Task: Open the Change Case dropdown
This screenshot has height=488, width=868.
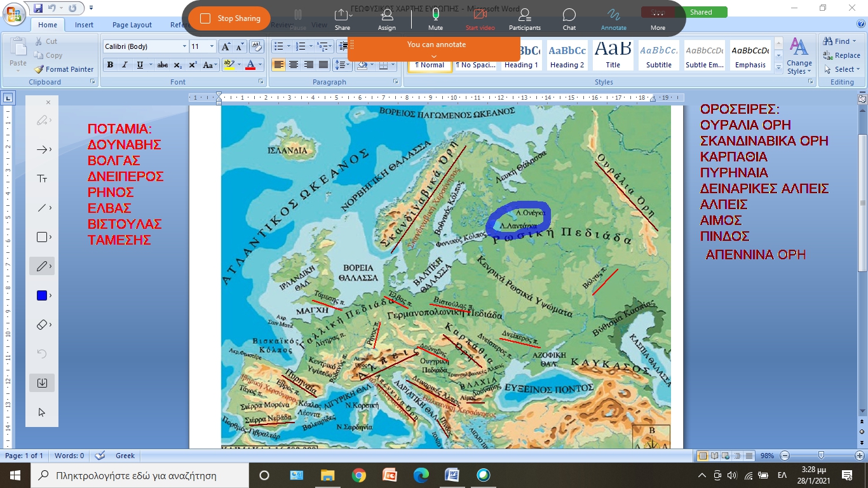Action: tap(209, 65)
